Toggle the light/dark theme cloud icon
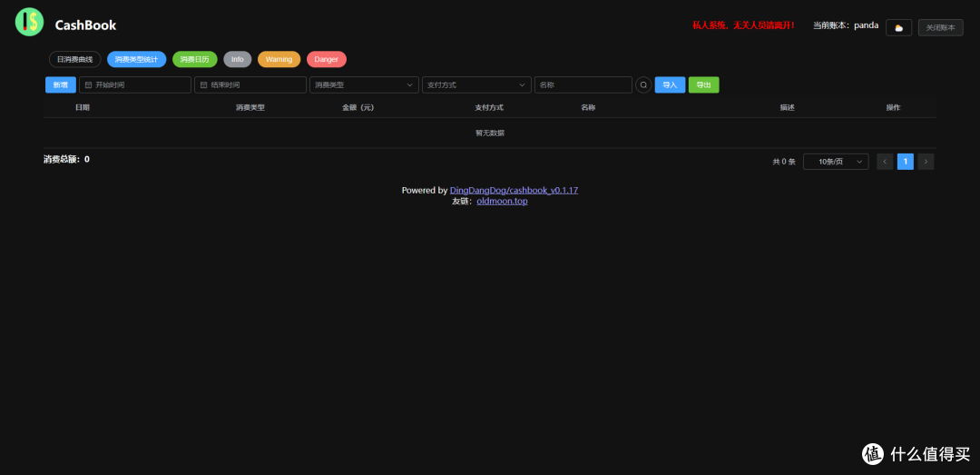 pos(898,27)
